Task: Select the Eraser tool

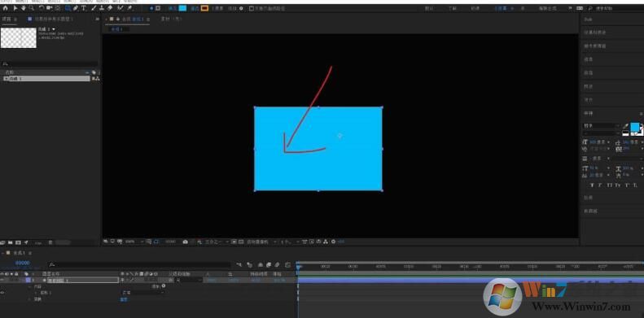Action: (110, 8)
